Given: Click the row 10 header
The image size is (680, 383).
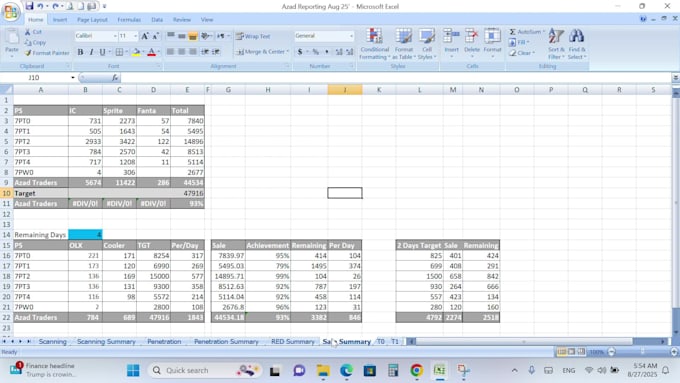Looking at the screenshot, I should (7, 193).
